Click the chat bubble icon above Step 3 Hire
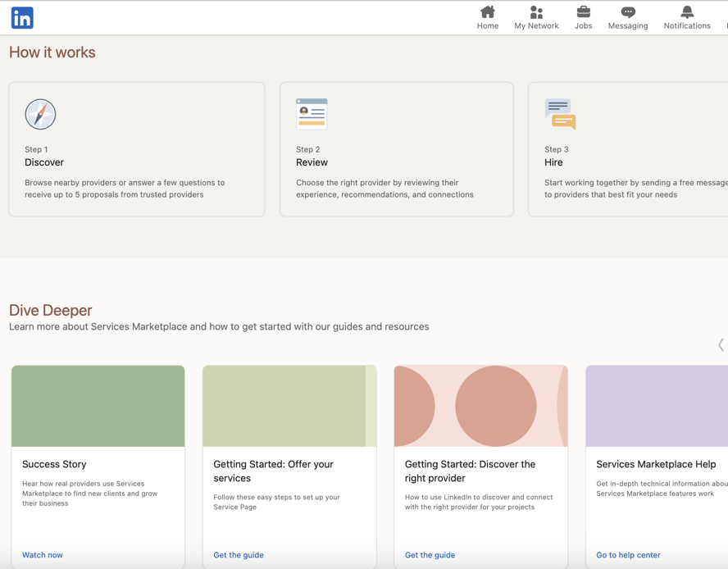 point(560,113)
